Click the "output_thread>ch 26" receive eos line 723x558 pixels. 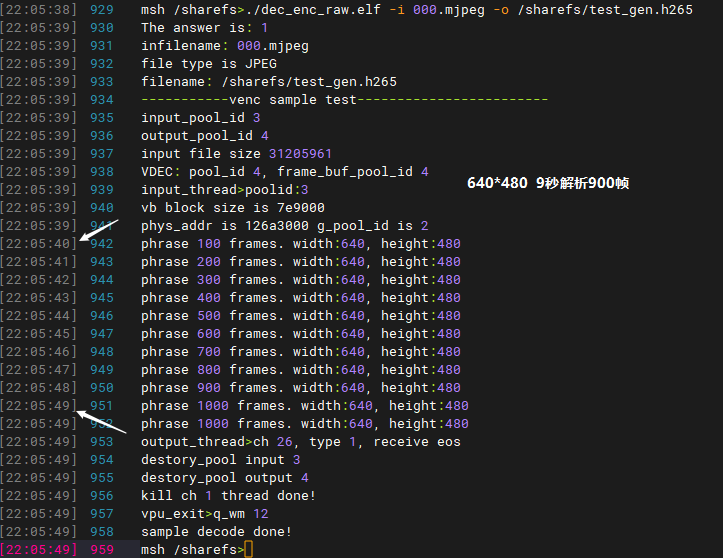[x=300, y=441]
